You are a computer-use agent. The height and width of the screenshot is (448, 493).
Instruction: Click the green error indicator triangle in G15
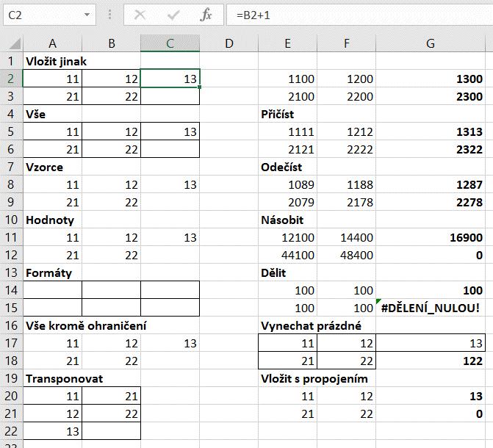tap(378, 301)
